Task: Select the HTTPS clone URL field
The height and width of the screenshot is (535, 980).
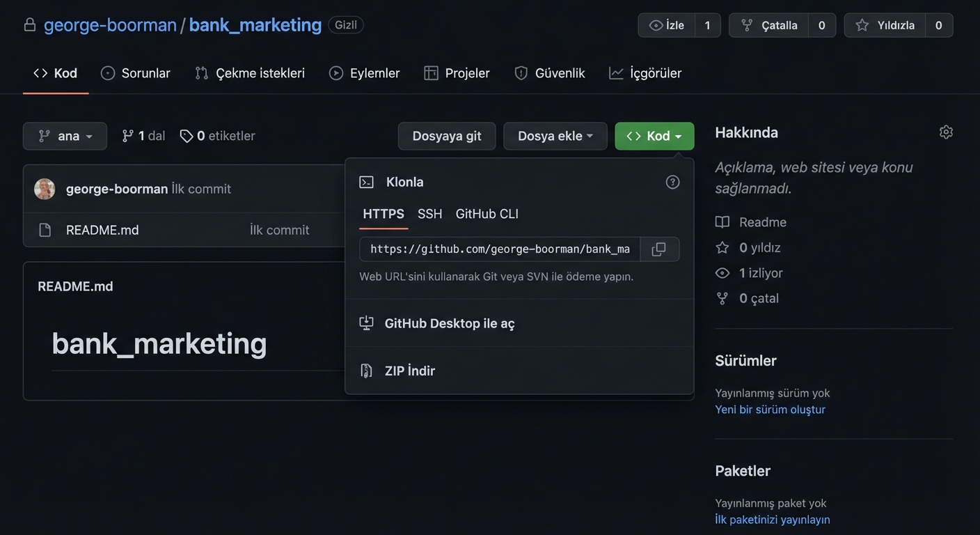Action: (499, 249)
